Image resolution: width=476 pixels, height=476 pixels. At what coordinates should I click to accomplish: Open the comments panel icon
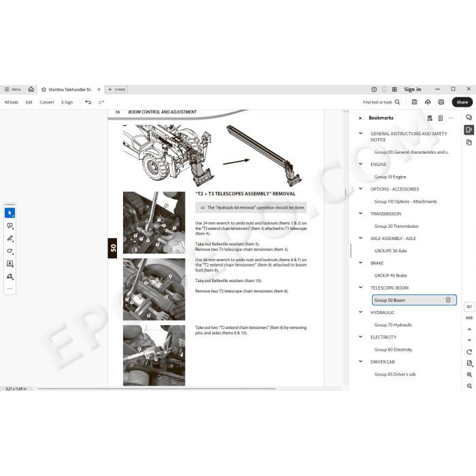pyautogui.click(x=469, y=118)
